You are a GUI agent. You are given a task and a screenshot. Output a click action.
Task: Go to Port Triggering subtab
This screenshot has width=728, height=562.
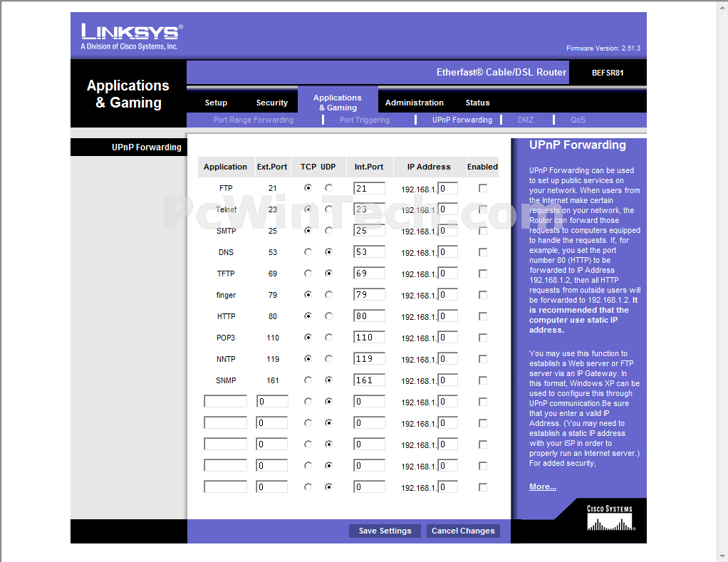click(x=365, y=120)
